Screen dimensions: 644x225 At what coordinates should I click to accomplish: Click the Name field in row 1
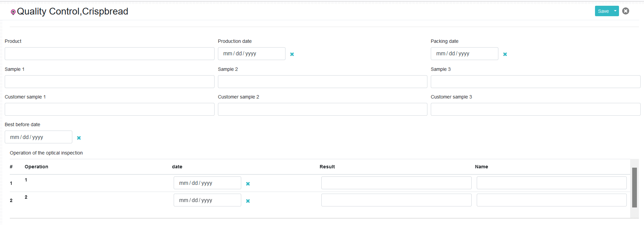tap(551, 183)
